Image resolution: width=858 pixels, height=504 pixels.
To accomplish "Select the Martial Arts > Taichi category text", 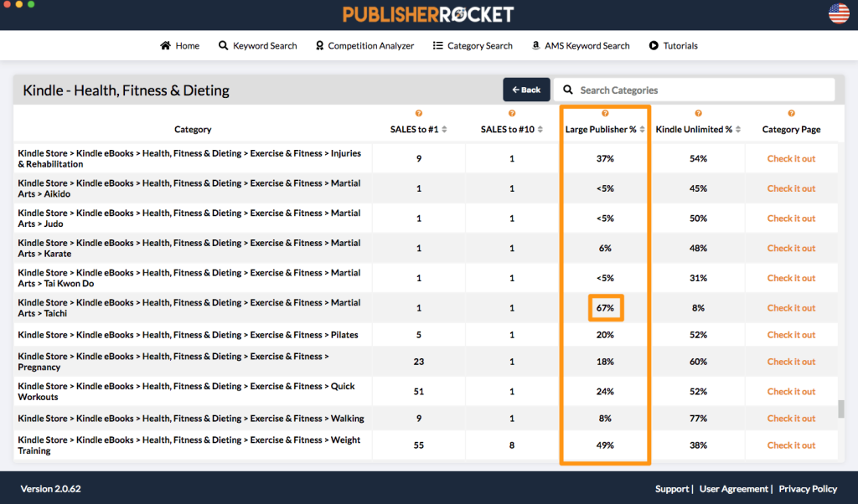I will click(189, 308).
